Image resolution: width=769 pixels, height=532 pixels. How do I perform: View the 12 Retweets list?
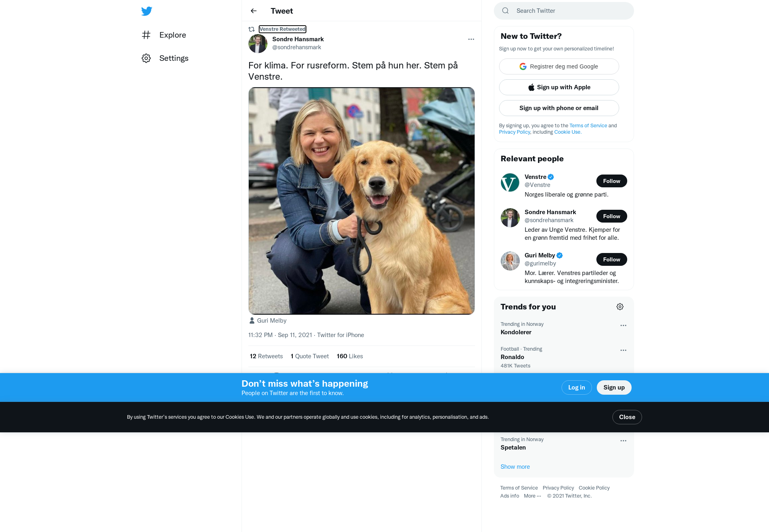266,356
